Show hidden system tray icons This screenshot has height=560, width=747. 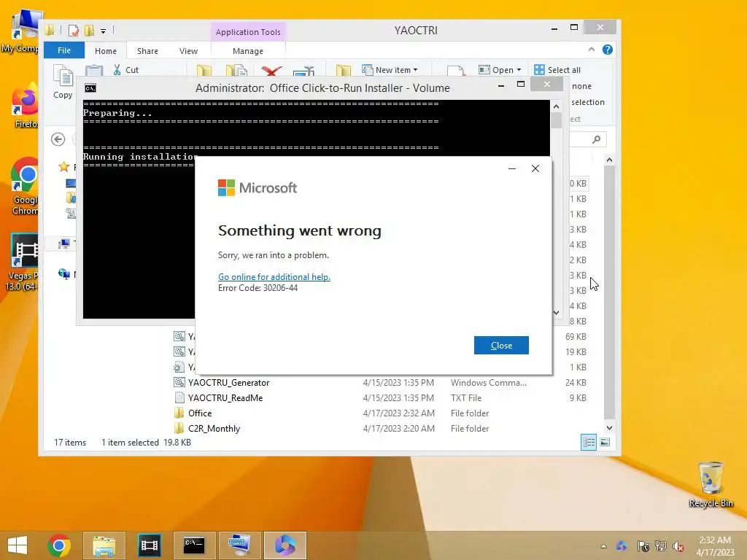603,546
